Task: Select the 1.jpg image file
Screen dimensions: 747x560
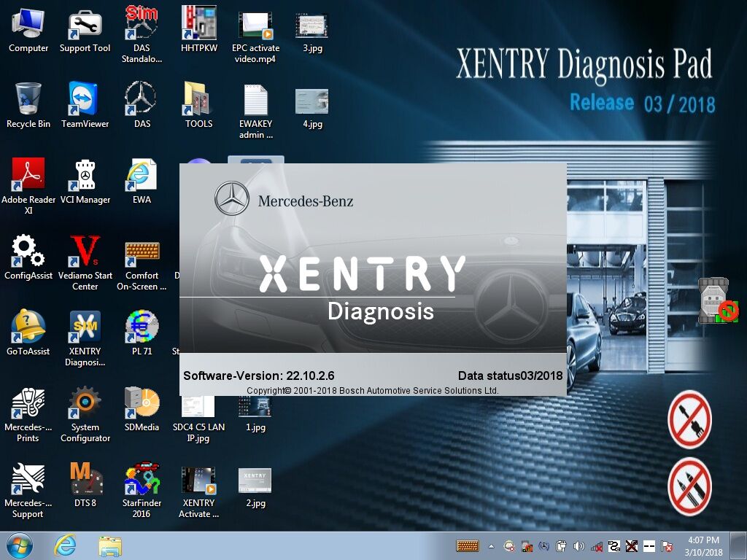Action: pos(255,414)
